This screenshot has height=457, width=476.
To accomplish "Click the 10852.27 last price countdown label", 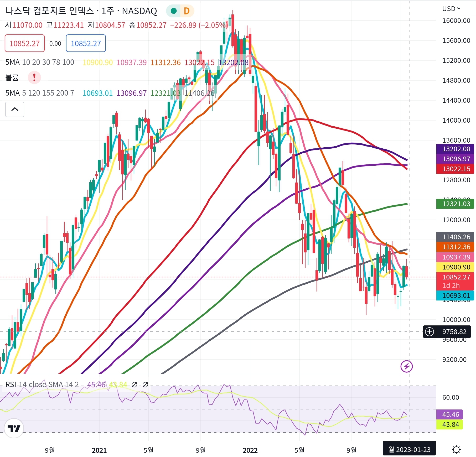I will 455,281.
